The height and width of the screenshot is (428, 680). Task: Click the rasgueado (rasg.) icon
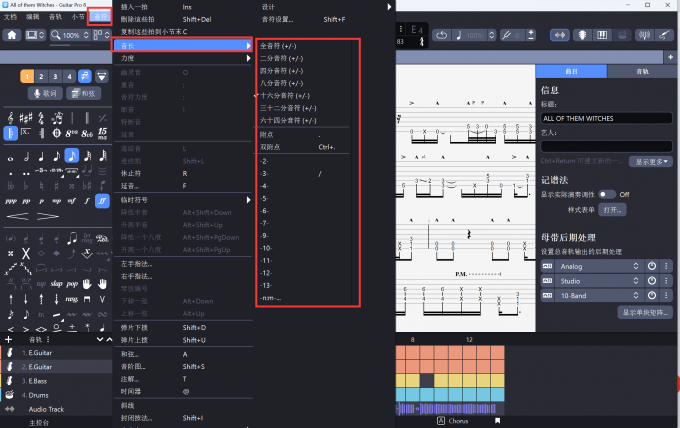point(72,299)
